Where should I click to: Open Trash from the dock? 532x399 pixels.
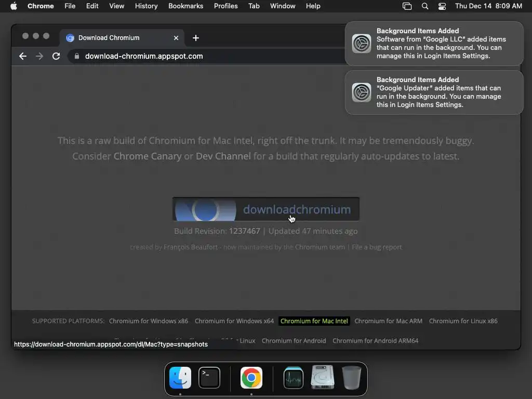pos(352,377)
